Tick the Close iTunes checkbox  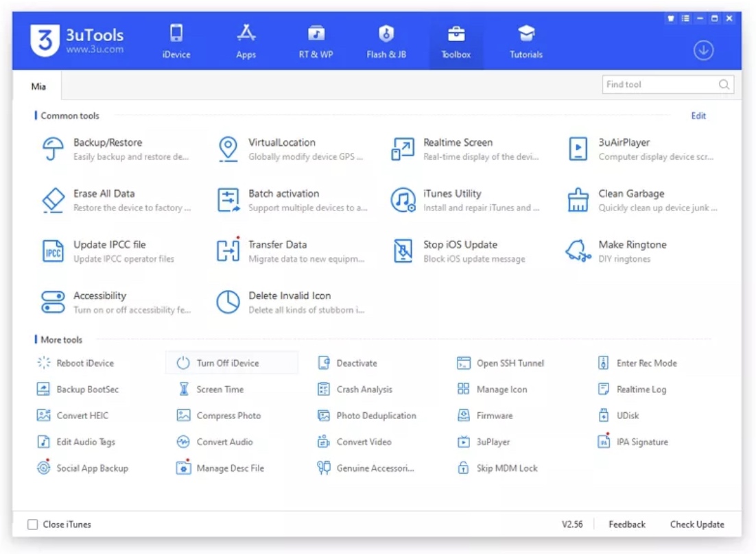point(33,524)
